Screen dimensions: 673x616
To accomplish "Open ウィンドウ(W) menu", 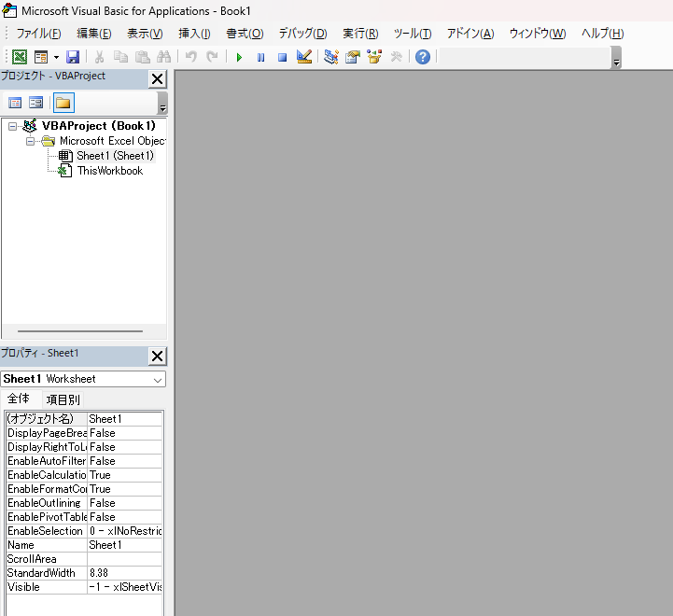I will (x=538, y=34).
